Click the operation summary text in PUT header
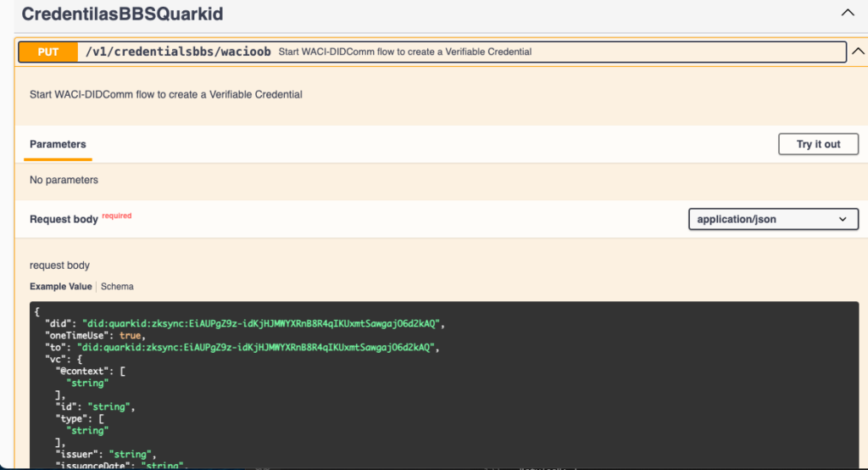This screenshot has width=868, height=470. [404, 52]
